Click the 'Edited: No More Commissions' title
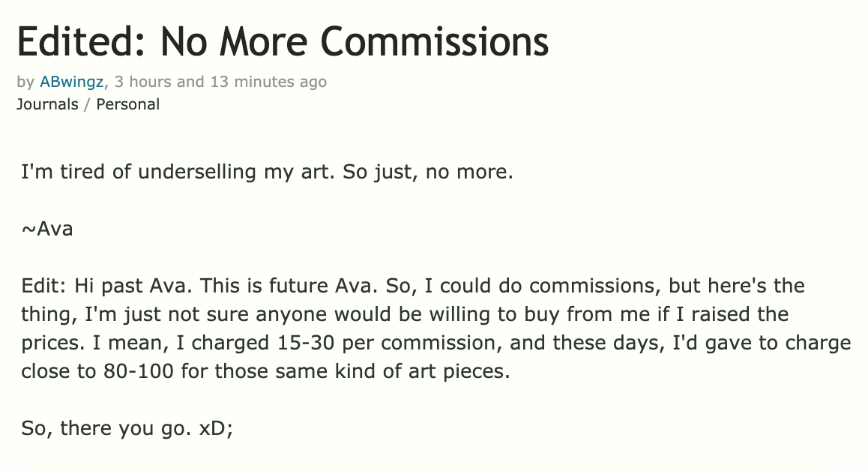 click(x=283, y=42)
